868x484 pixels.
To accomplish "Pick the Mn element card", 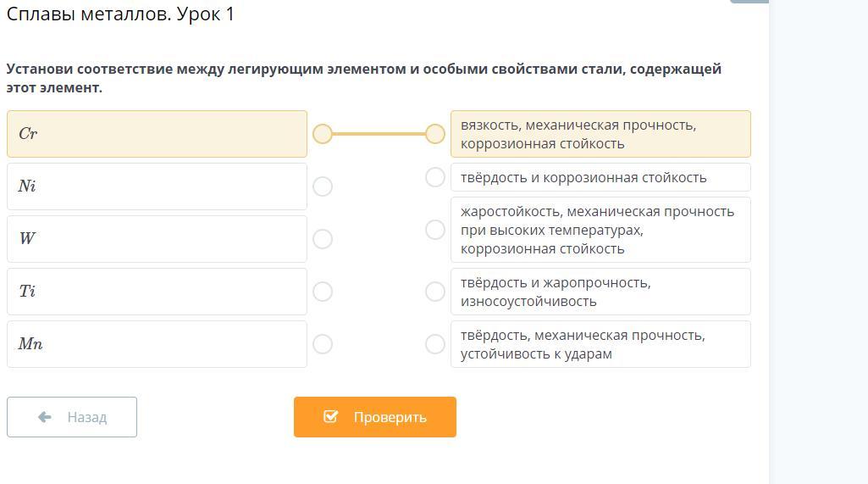I will (157, 344).
